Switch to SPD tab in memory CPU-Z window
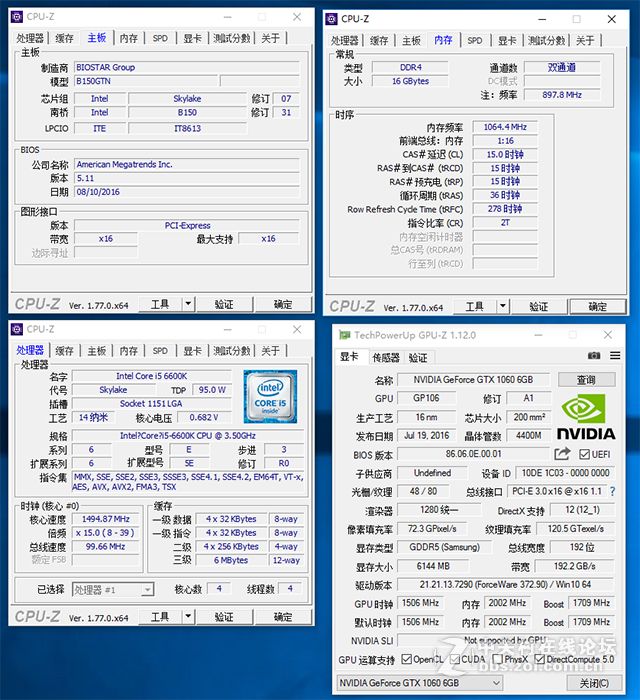This screenshot has height=700, width=640. click(x=474, y=41)
